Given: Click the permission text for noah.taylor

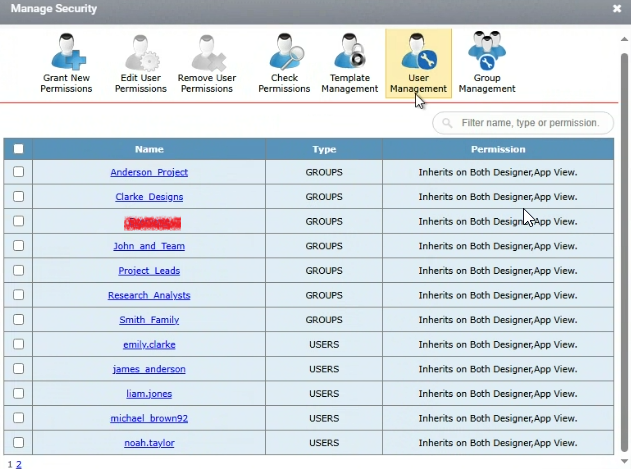Looking at the screenshot, I should tap(498, 443).
